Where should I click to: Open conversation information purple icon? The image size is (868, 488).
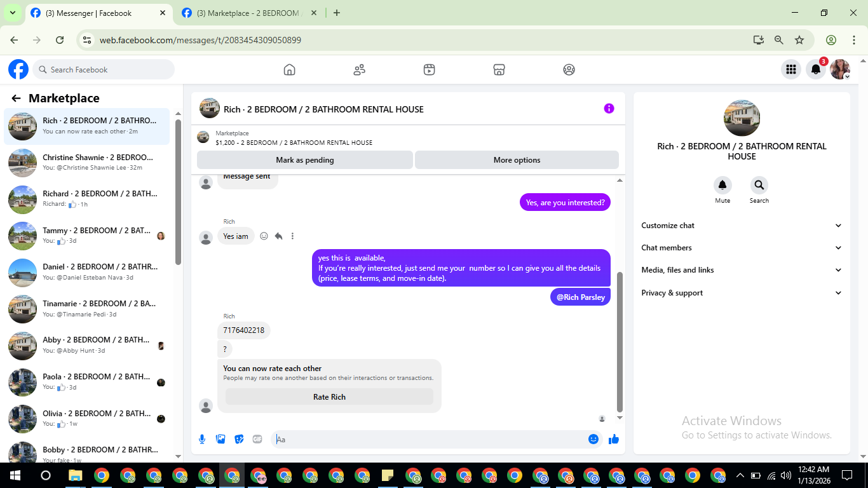pos(609,109)
